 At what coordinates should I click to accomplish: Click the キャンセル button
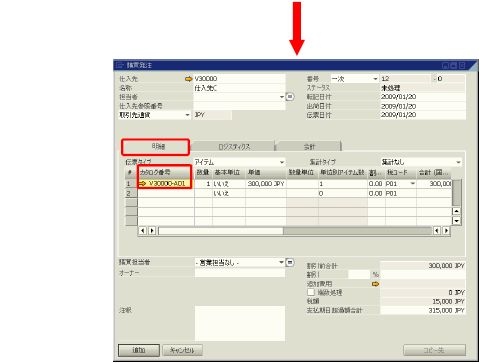point(182,350)
